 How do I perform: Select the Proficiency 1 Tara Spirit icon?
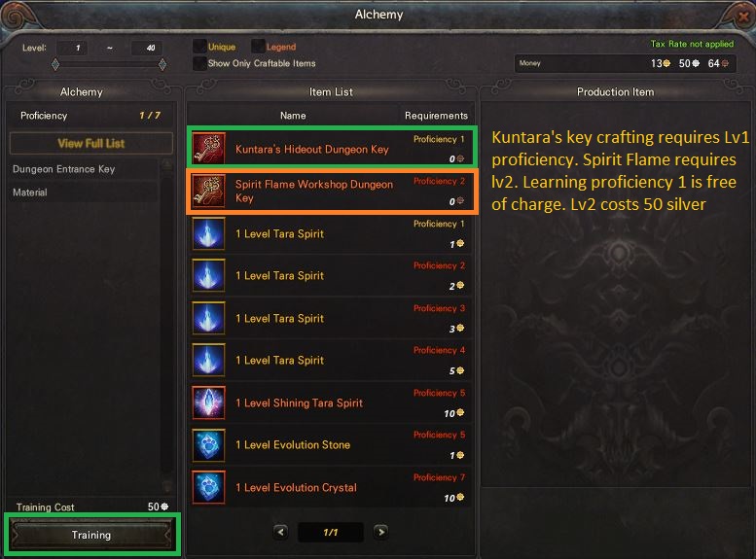pos(208,233)
